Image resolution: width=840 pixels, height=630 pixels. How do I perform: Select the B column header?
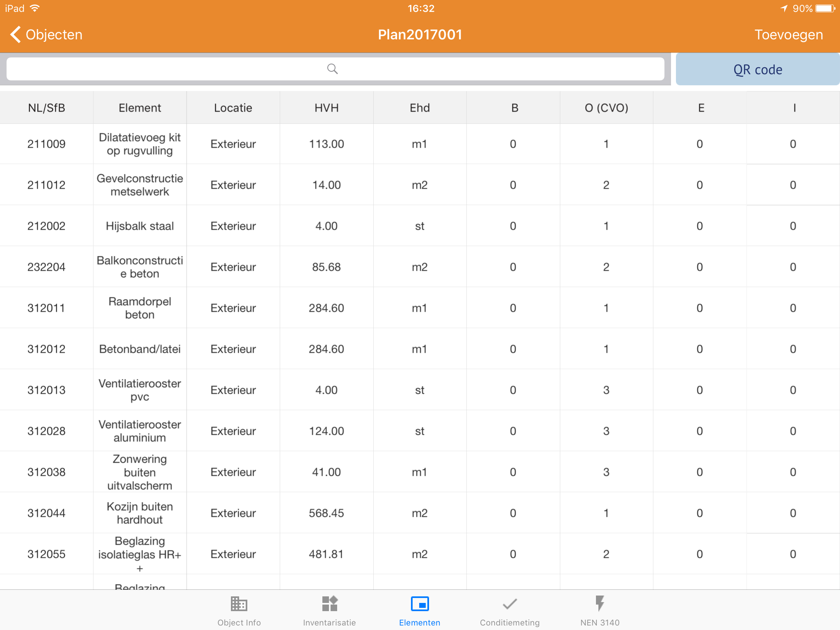(513, 107)
